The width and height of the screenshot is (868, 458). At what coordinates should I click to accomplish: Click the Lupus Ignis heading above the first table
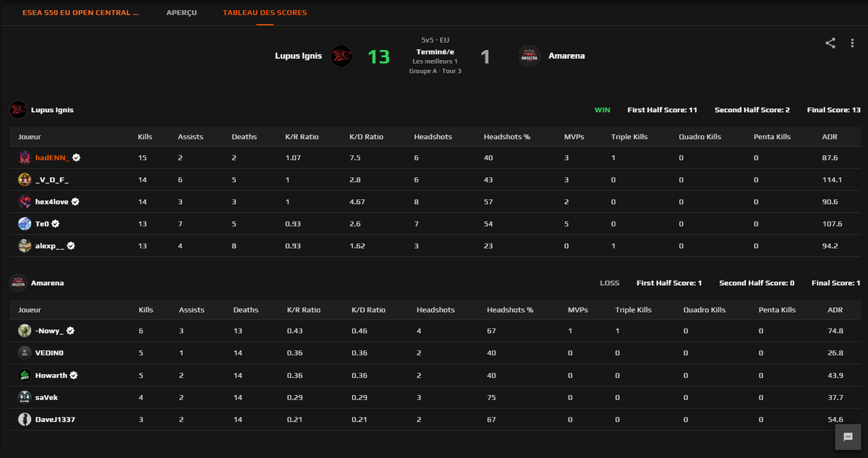coord(52,110)
